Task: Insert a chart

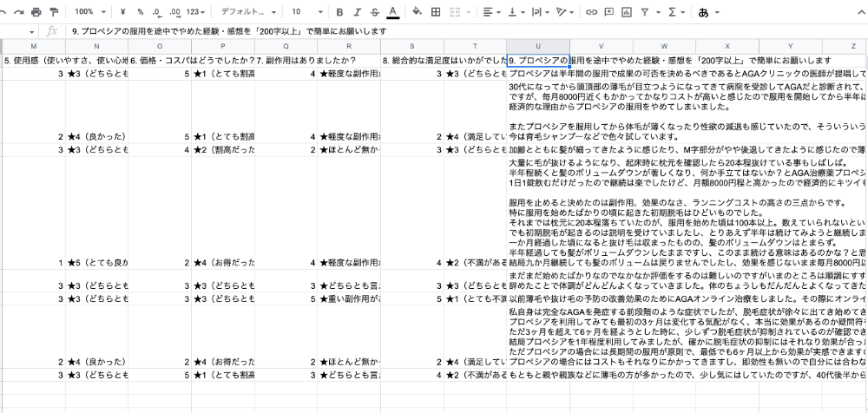Action: [x=627, y=11]
